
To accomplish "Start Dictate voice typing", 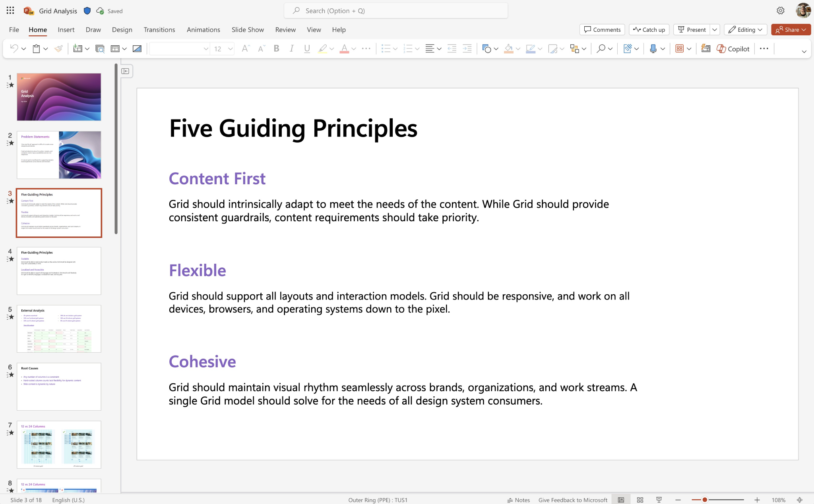I will point(653,48).
